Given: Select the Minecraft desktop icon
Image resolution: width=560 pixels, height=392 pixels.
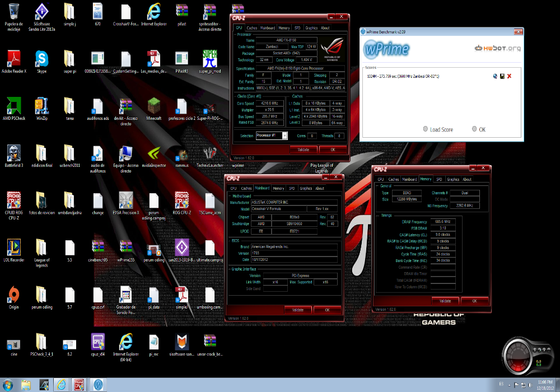Looking at the screenshot, I should (x=154, y=109).
